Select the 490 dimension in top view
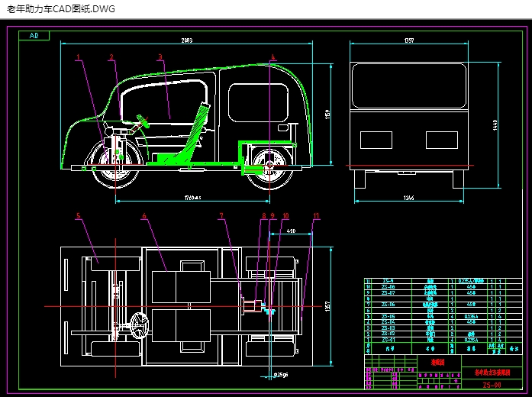Image resolution: width=532 pixels, height=397 pixels. 291,230
